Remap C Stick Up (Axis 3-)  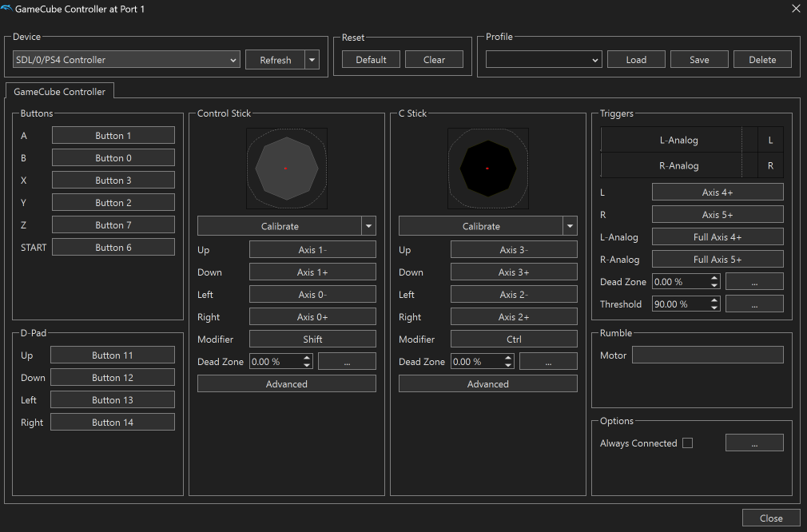[x=514, y=249]
